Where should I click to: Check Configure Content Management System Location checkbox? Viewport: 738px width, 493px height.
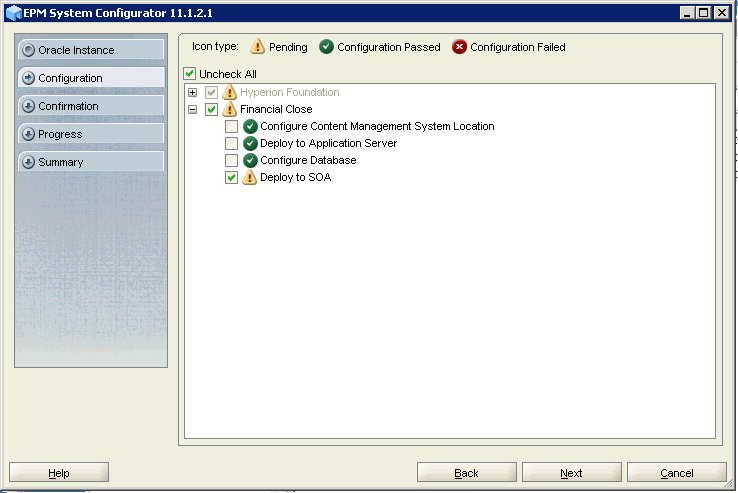pos(231,126)
